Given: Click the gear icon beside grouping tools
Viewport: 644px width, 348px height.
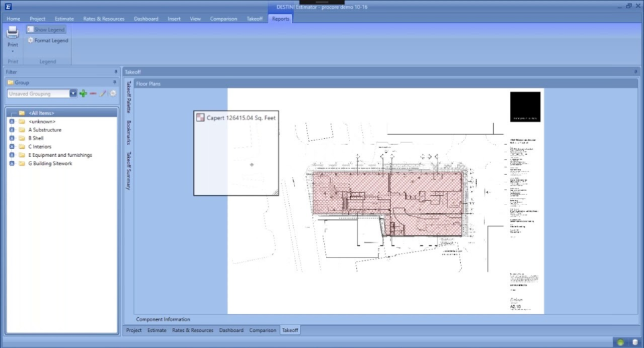Looking at the screenshot, I should (x=113, y=94).
